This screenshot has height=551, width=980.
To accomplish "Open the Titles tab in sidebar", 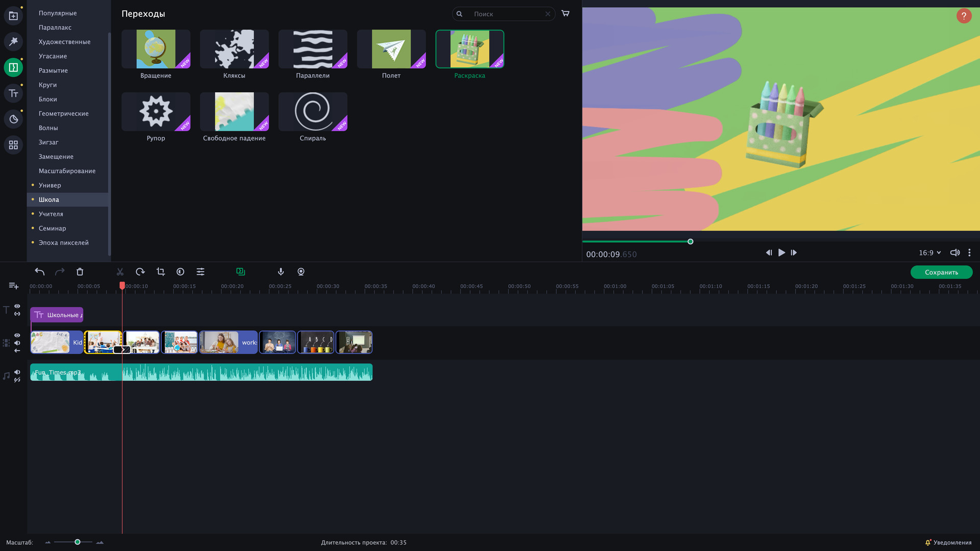I will tap(13, 93).
